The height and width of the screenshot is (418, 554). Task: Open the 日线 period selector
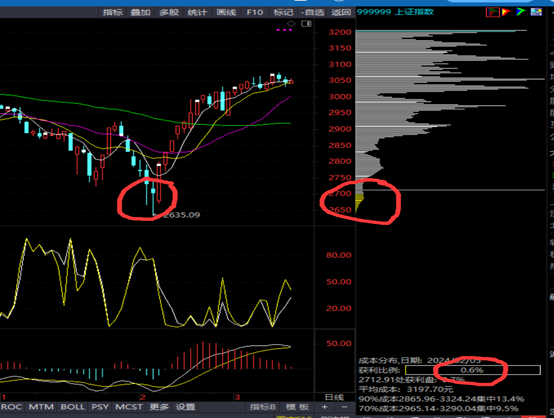coord(334,397)
